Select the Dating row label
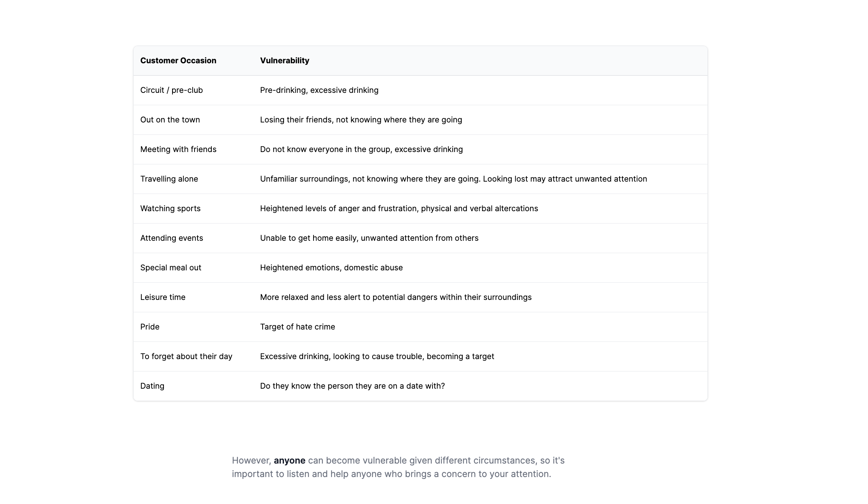Screen dimensions: 868x504 pyautogui.click(x=152, y=386)
